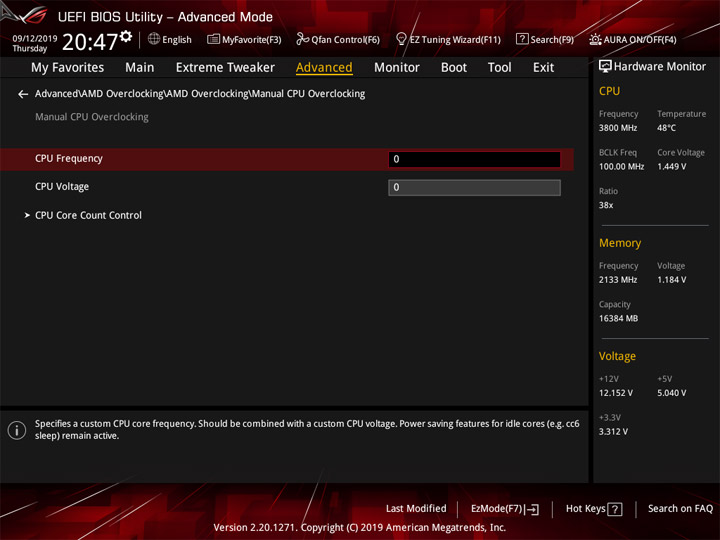Click the 09/12/2019 date

coord(35,38)
